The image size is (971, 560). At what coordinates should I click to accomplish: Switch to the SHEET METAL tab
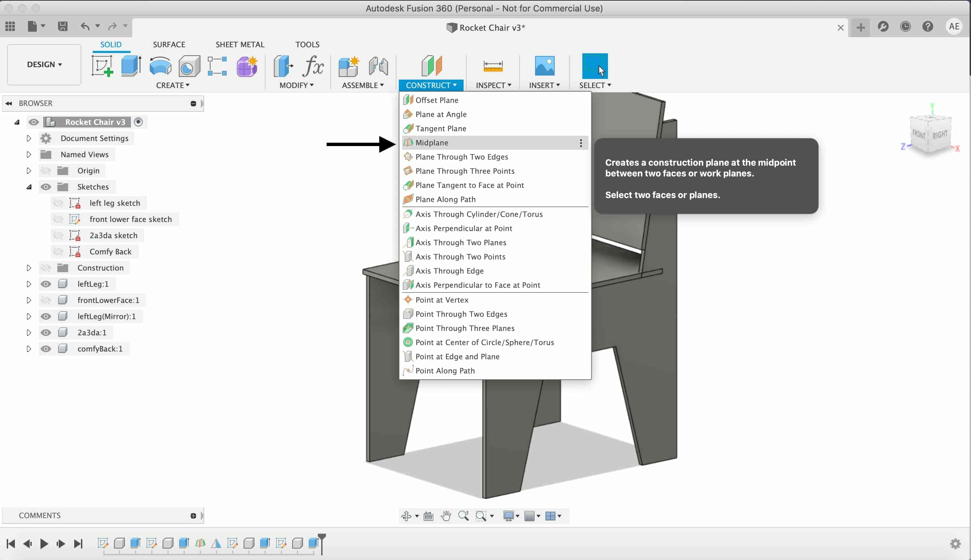tap(240, 44)
